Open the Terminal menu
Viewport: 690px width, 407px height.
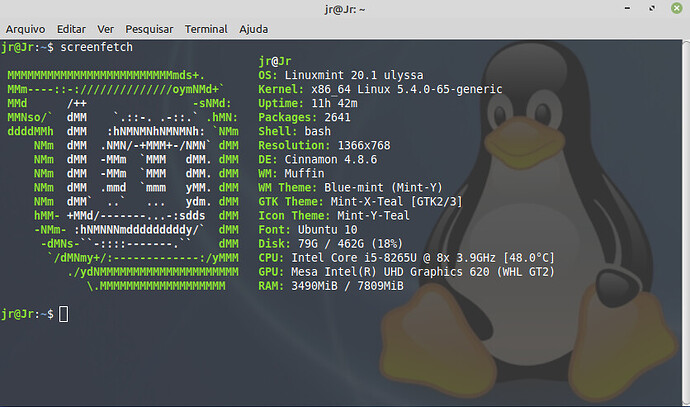coord(206,29)
